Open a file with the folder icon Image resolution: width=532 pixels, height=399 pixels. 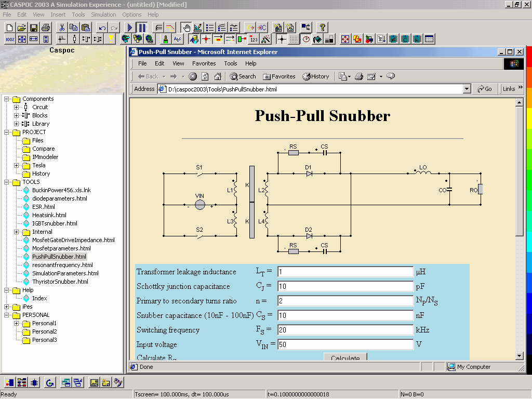[22, 28]
